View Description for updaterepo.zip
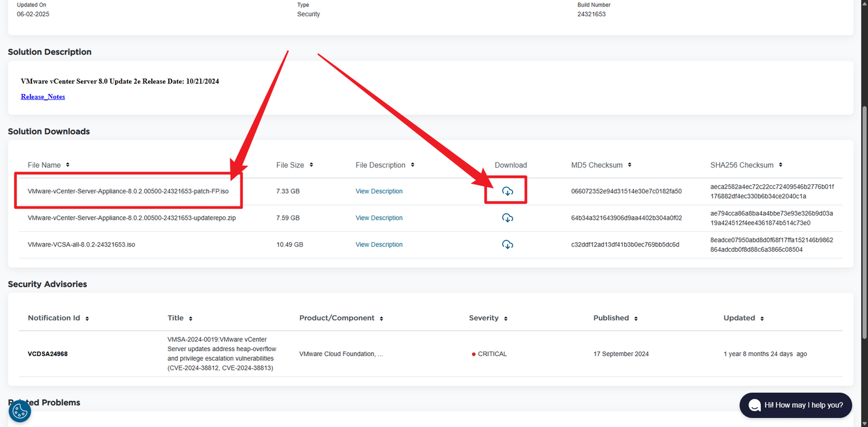 (379, 218)
